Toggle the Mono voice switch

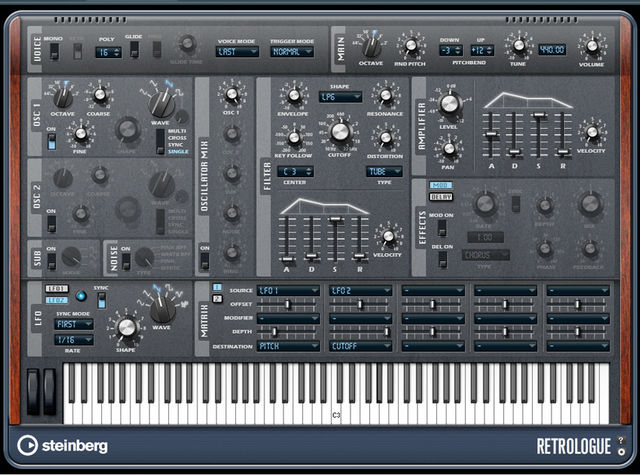tap(54, 51)
